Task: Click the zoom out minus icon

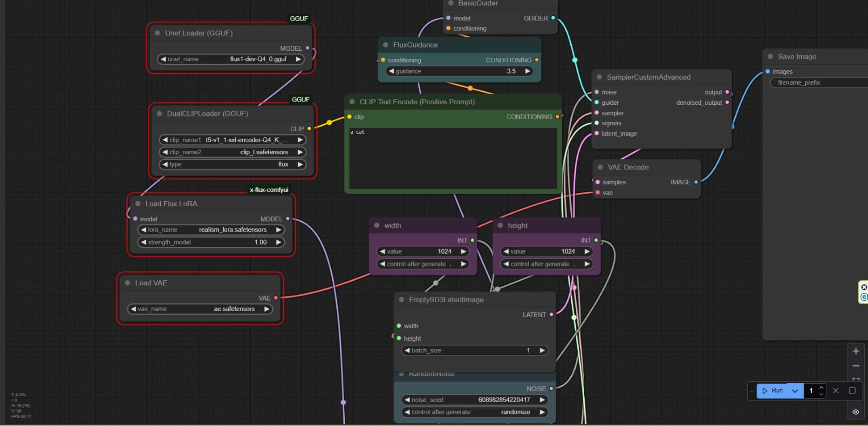Action: click(x=856, y=366)
